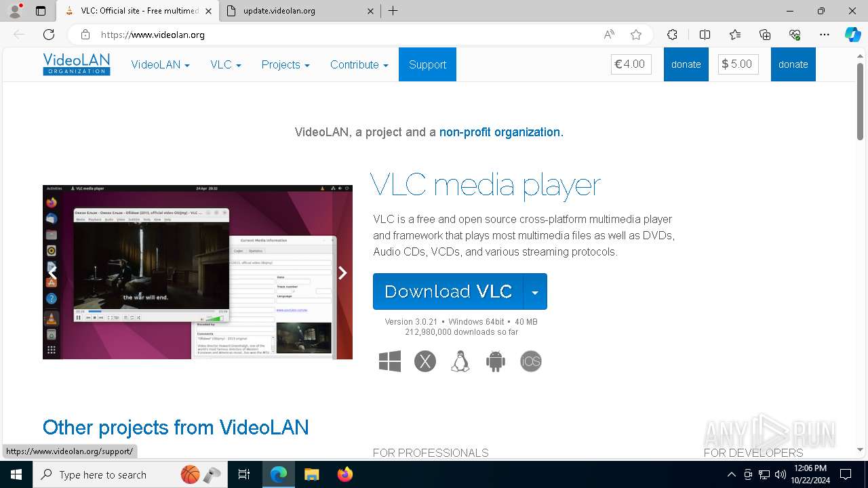
Task: Choose the Linux penguin download icon
Action: point(460,361)
